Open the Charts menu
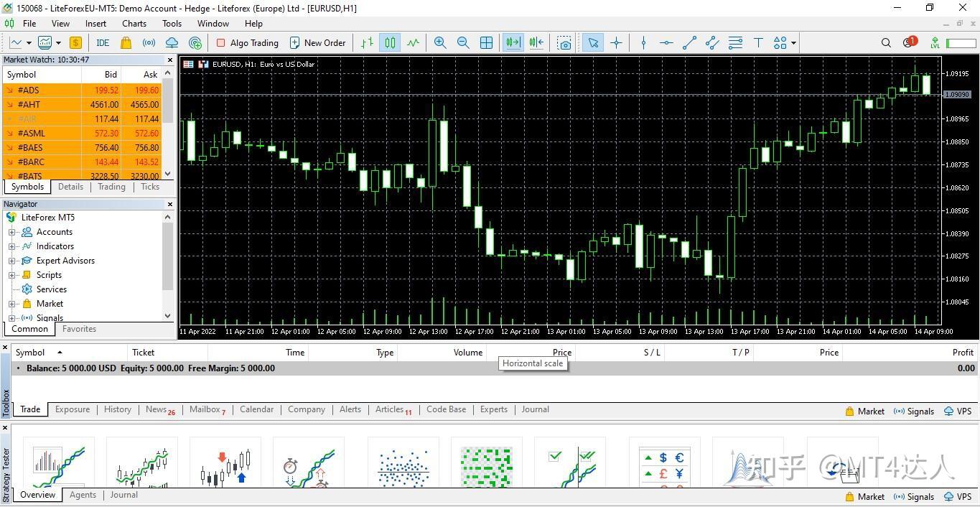The image size is (980, 507). (x=134, y=24)
